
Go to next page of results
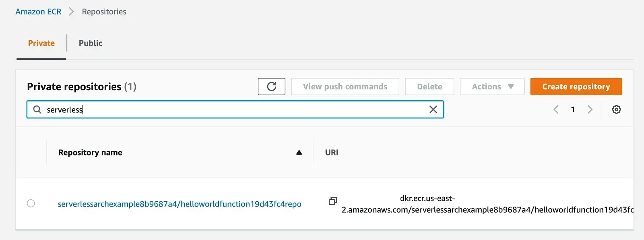[590, 110]
